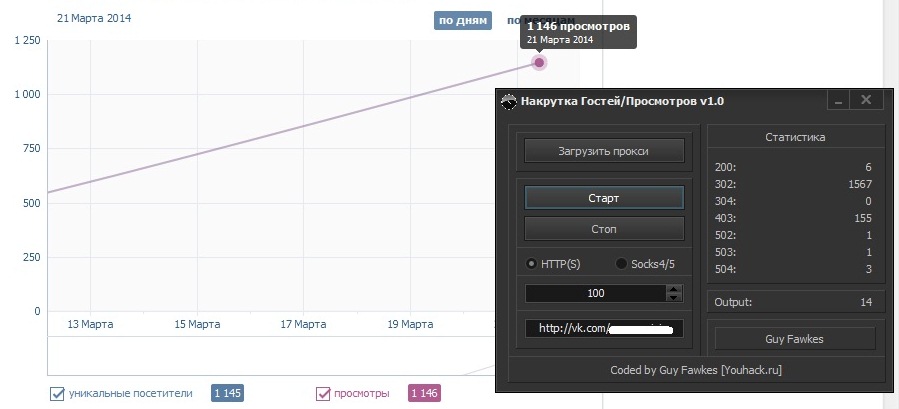Switch the chart to по дням view

click(463, 21)
